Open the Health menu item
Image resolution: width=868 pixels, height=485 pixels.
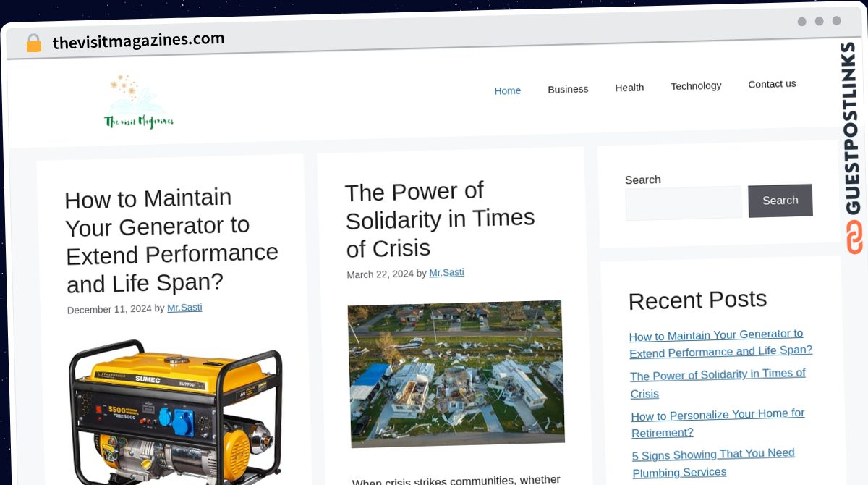(629, 88)
